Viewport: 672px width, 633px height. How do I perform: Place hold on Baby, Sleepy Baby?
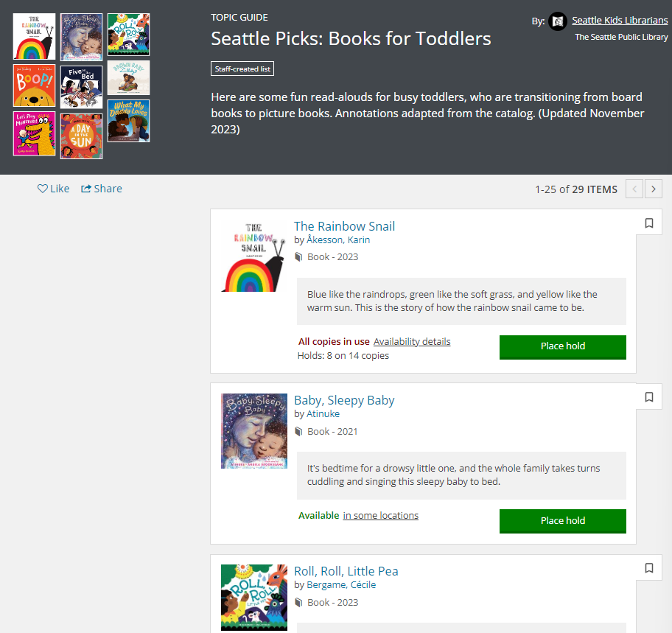[562, 521]
